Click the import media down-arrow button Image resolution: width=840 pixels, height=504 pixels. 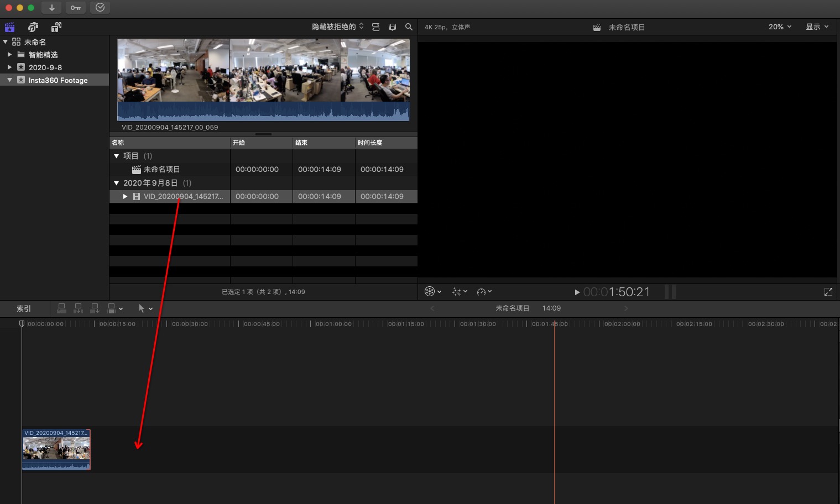[x=51, y=8]
